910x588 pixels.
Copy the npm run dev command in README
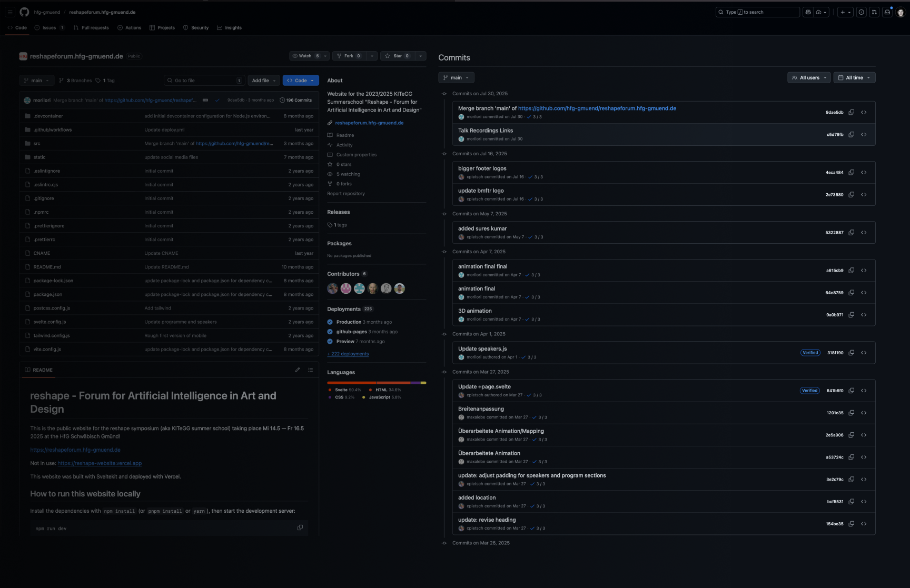click(x=300, y=527)
